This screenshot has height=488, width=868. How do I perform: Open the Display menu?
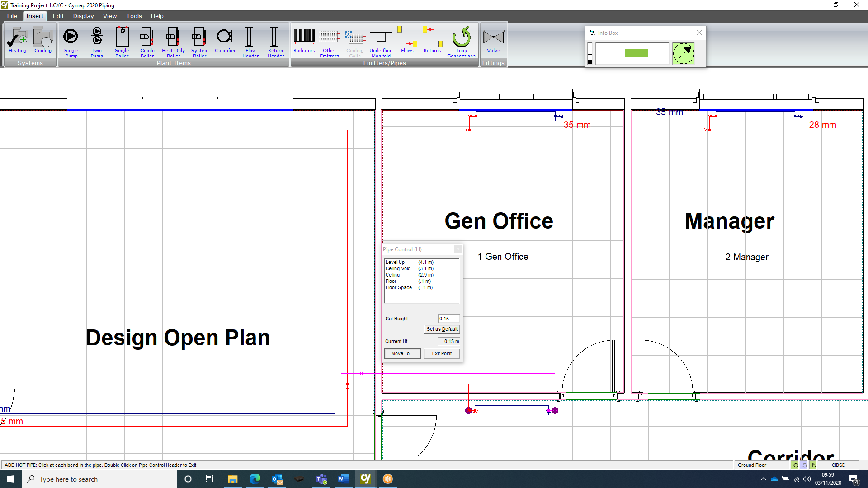(84, 16)
